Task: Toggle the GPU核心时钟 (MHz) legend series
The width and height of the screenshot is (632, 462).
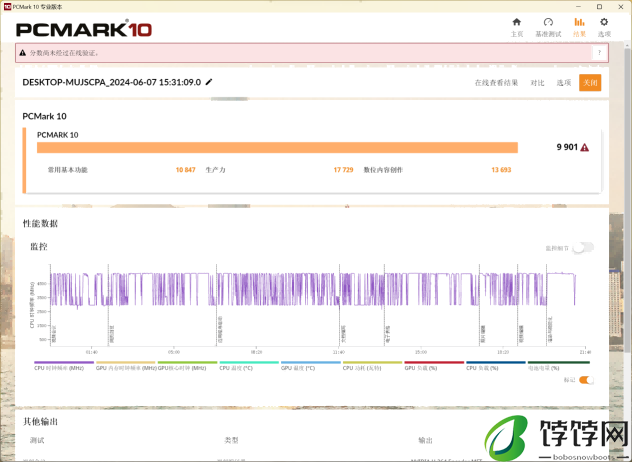Action: click(187, 366)
